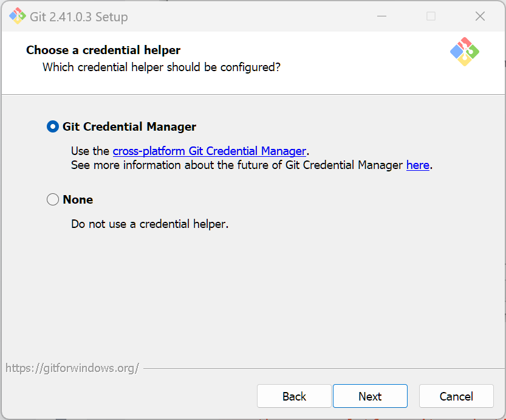Click the Git icon in the title bar

[18, 16]
